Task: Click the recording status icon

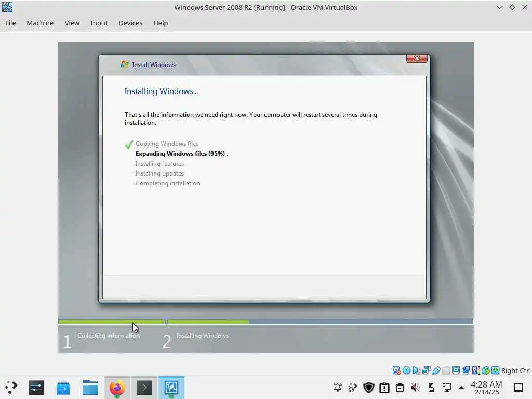Action: (466, 370)
